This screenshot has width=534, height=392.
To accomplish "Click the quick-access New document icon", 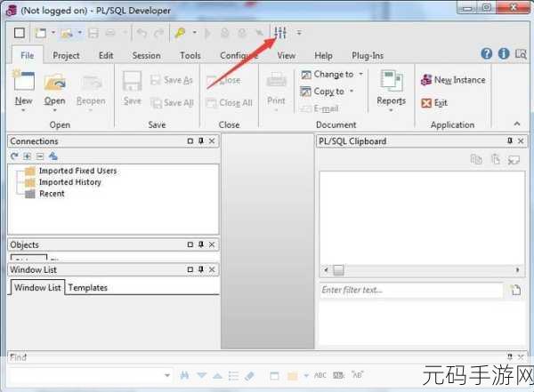I will [41, 33].
